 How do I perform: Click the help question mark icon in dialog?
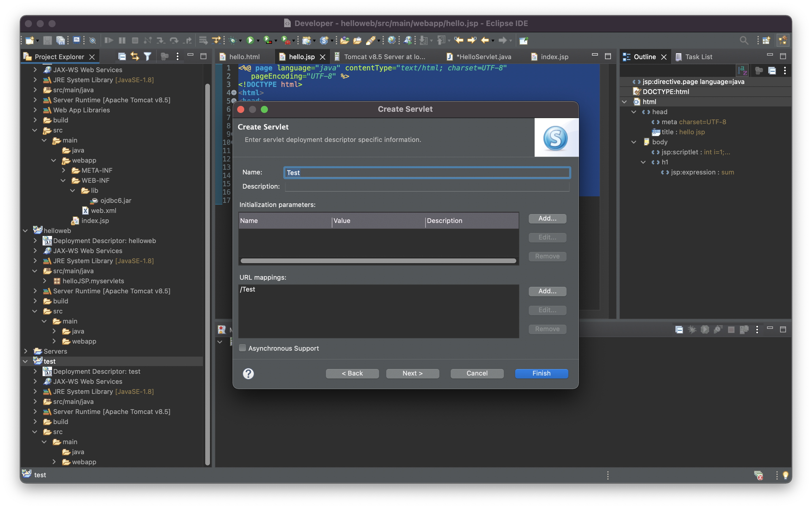point(248,374)
